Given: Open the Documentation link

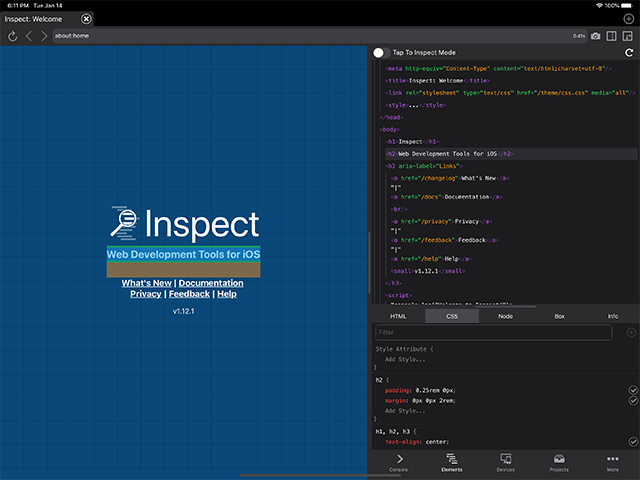Looking at the screenshot, I should pos(211,283).
